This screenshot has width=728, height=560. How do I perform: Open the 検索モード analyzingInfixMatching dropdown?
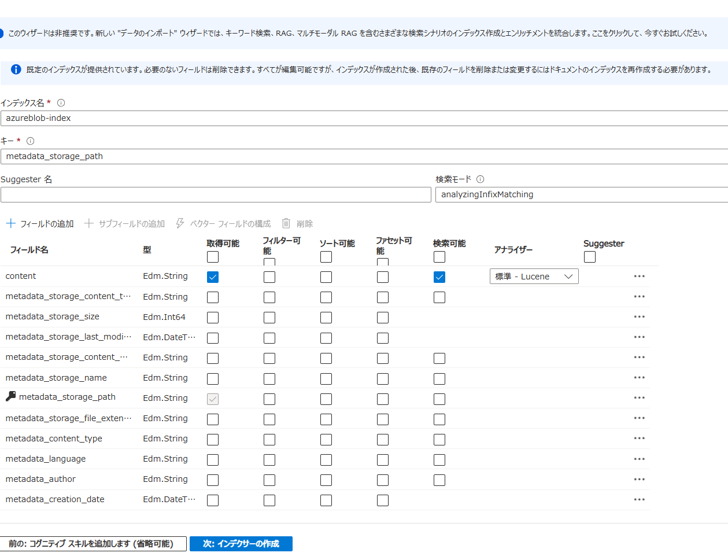[x=581, y=194]
